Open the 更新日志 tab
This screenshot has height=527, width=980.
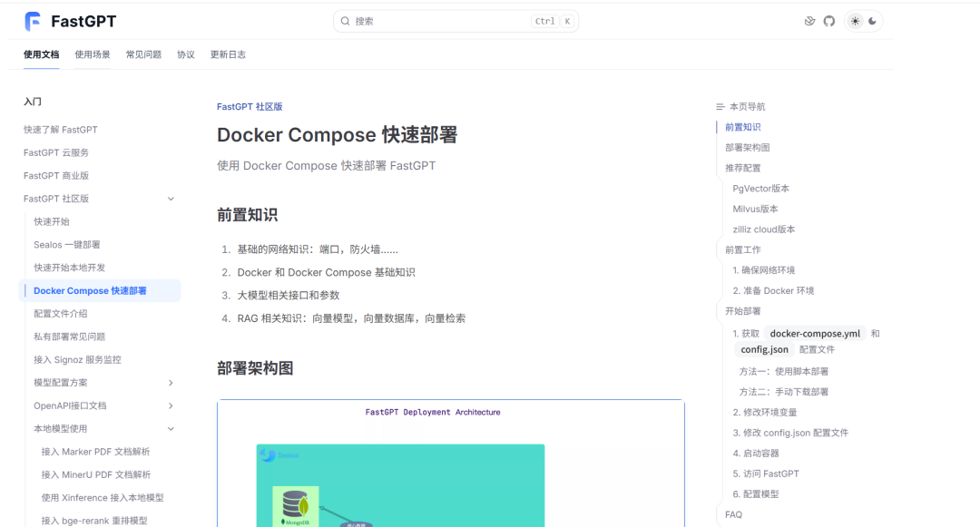click(228, 54)
